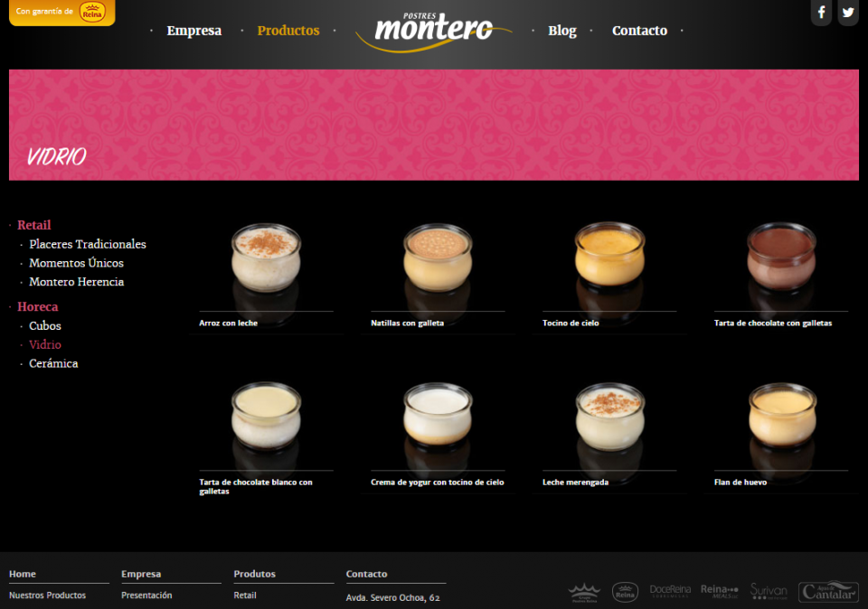Select Cerámica under Horeca
The height and width of the screenshot is (609, 868).
point(53,363)
